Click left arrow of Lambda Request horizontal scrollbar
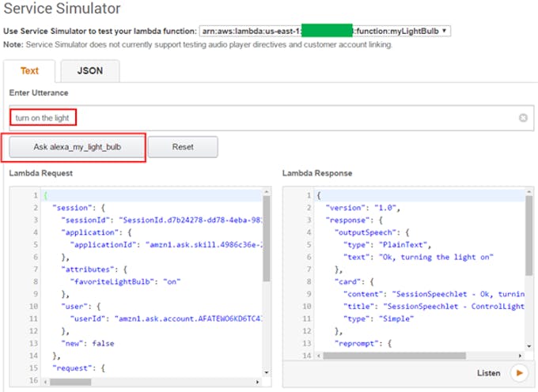 (x=45, y=382)
